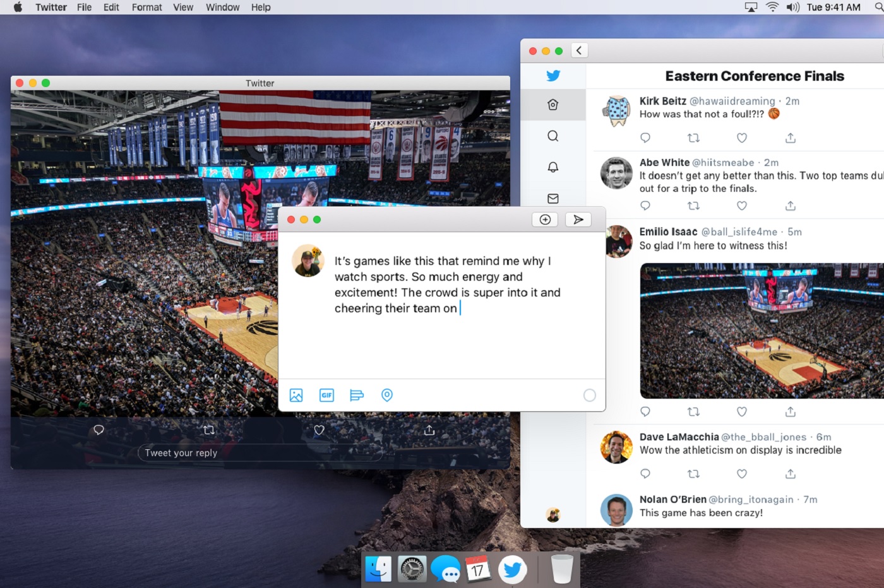The image size is (884, 588).
Task: Retweet icon in photo viewer window
Action: [209, 430]
